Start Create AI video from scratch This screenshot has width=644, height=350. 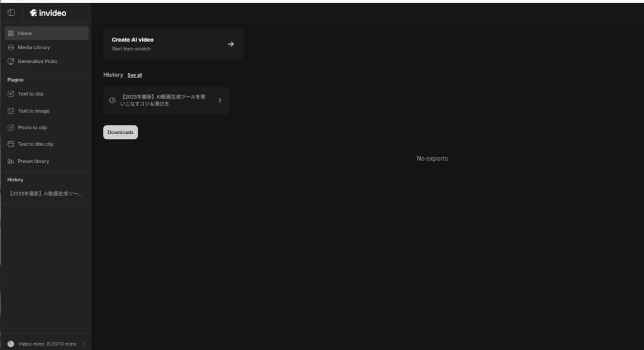[x=174, y=44]
